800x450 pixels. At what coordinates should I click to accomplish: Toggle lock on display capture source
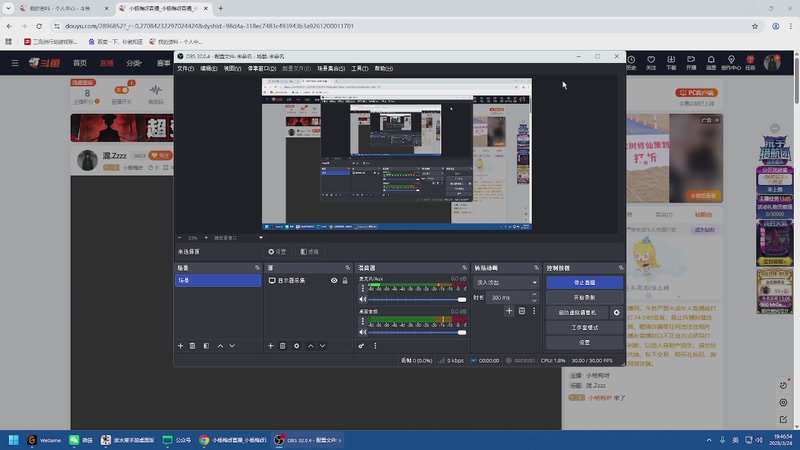pos(345,281)
